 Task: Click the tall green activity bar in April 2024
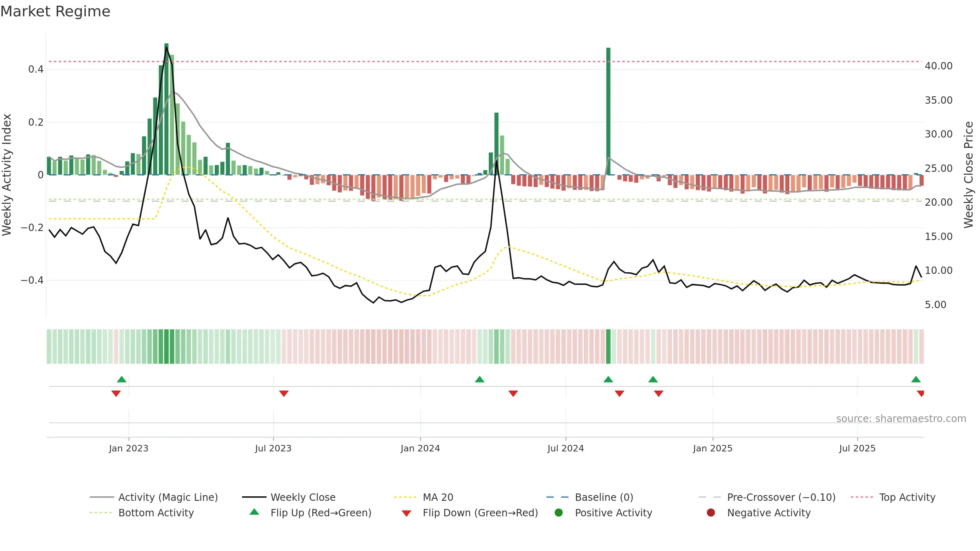[497, 144]
